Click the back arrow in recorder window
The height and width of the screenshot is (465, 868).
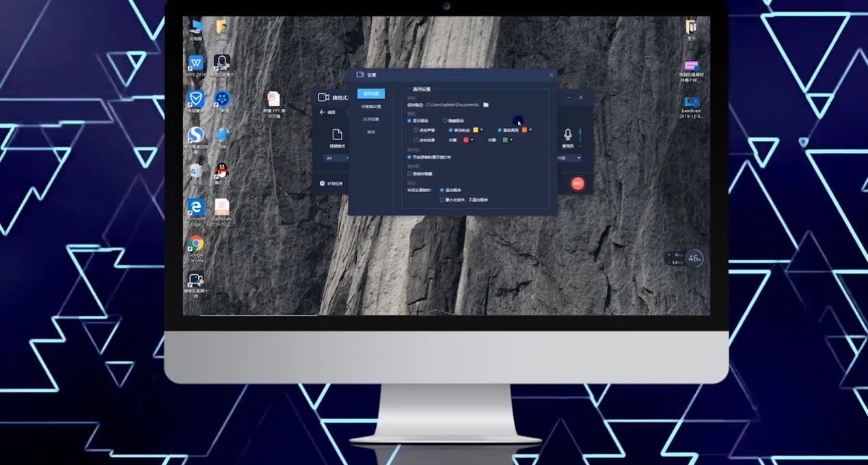323,112
